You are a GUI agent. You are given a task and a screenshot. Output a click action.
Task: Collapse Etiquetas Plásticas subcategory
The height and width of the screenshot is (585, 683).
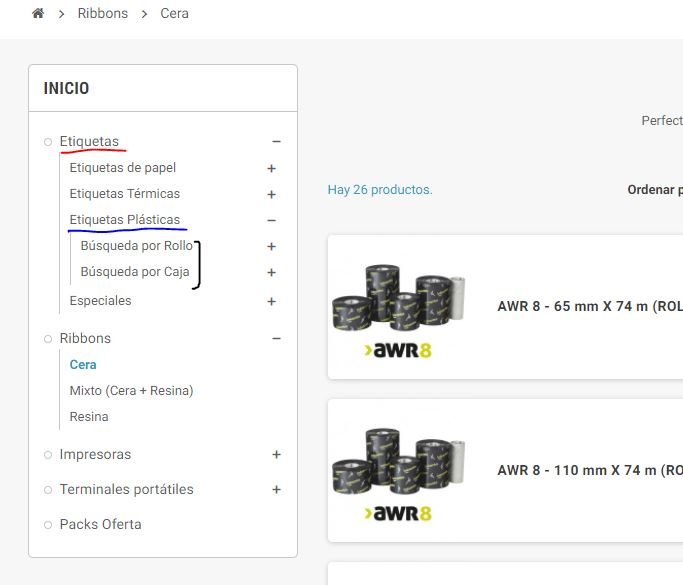pos(271,220)
